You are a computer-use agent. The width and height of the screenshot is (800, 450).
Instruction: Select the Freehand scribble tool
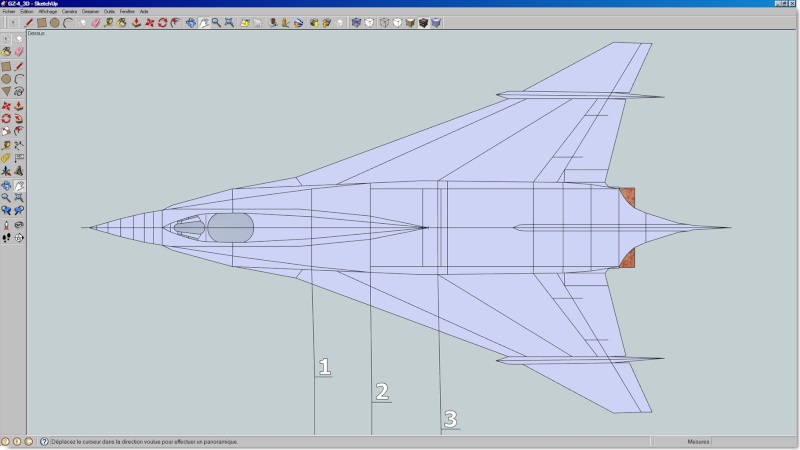point(19,91)
